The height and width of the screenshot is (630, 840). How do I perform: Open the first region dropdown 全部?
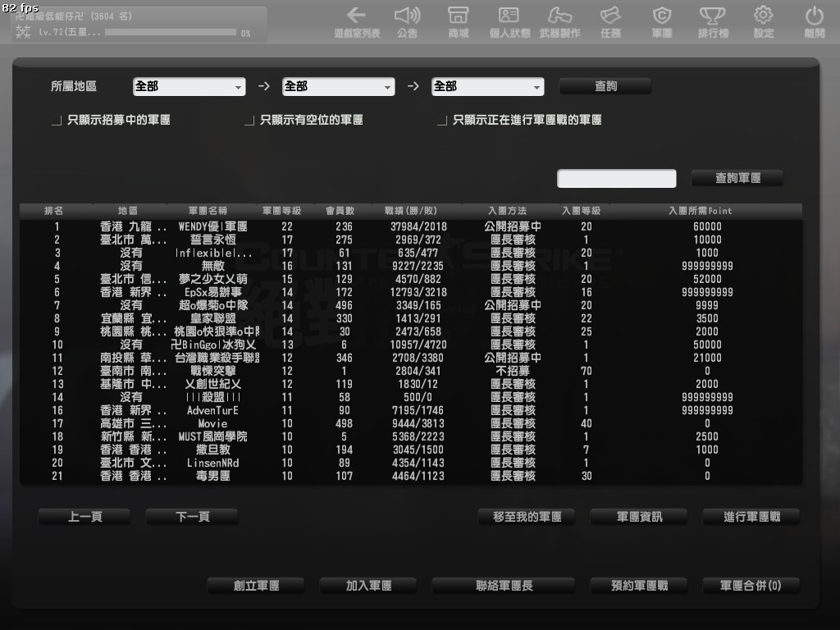pyautogui.click(x=189, y=86)
